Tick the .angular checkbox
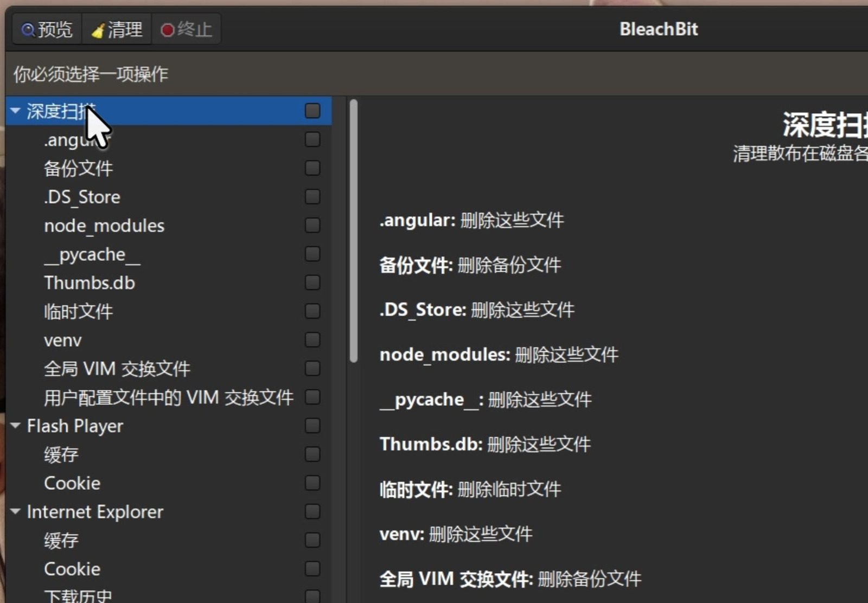This screenshot has width=868, height=603. [x=312, y=139]
